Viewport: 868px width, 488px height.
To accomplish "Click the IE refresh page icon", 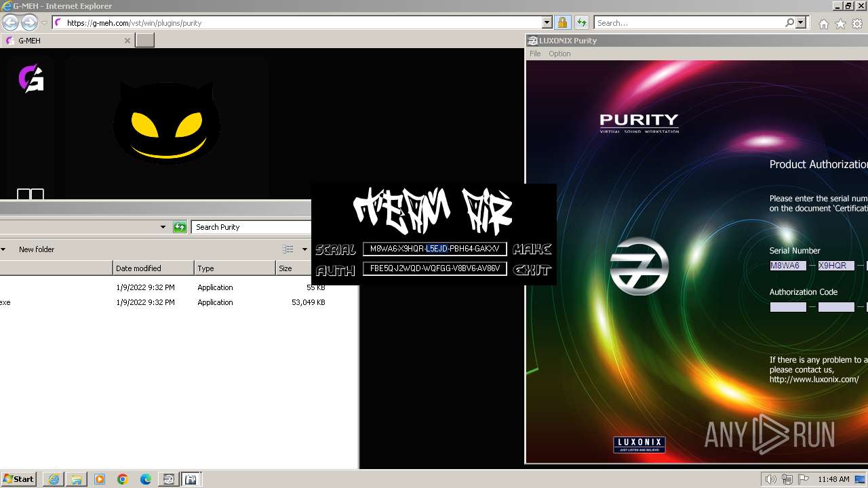I will pyautogui.click(x=581, y=22).
